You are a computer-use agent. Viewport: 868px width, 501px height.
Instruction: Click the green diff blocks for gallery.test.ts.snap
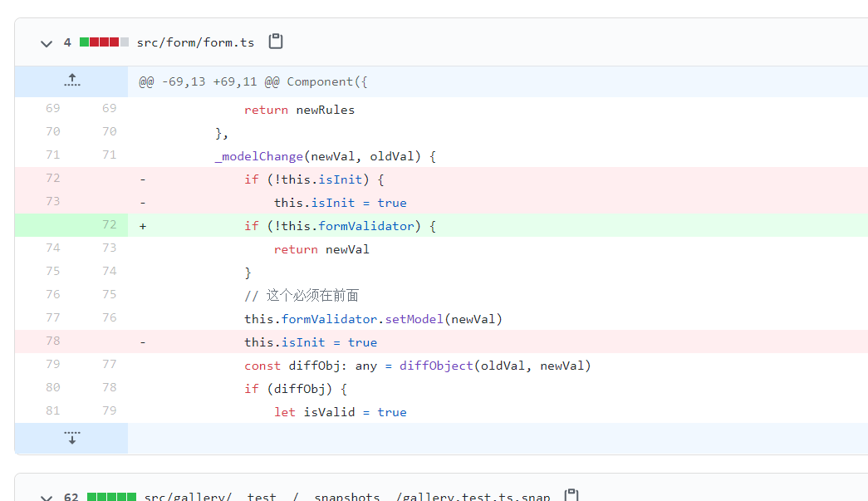[x=112, y=496]
